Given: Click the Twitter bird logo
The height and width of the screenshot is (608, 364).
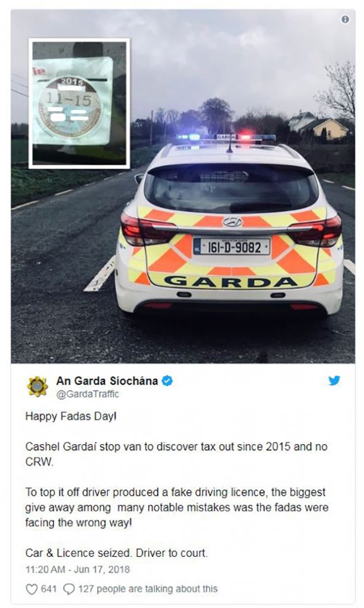Looking at the screenshot, I should click(334, 381).
